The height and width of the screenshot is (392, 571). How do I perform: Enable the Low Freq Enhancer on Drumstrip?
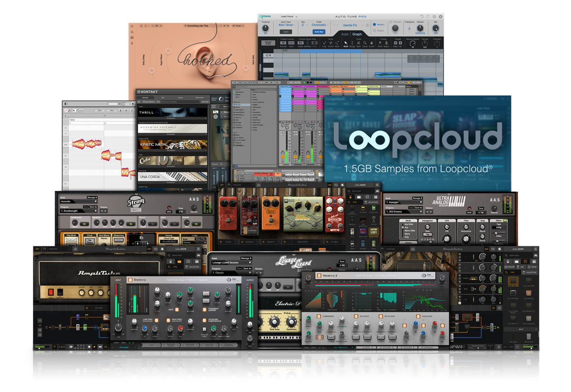click(157, 320)
